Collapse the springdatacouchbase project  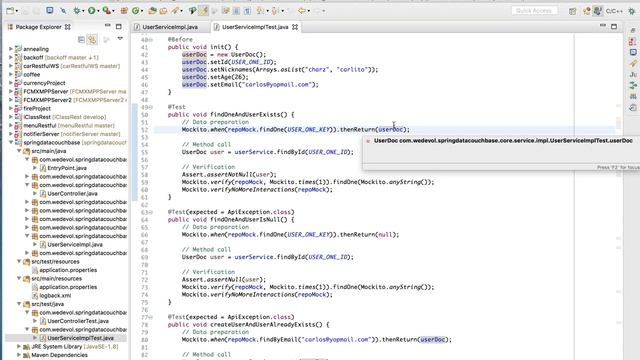pos(11,142)
